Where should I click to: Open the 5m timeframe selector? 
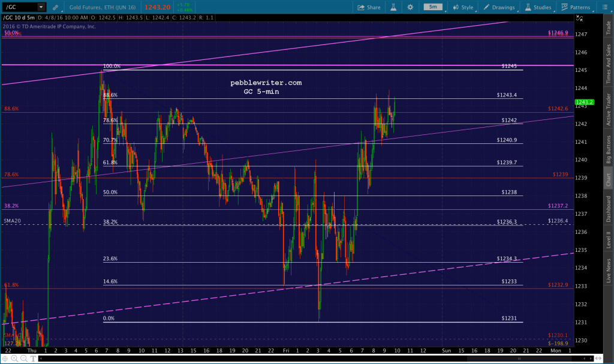[433, 7]
